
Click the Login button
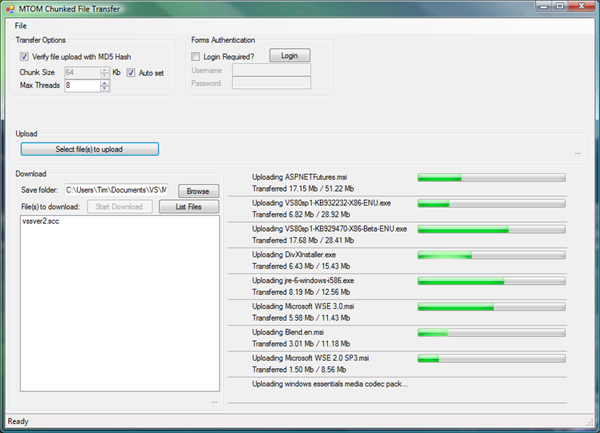[290, 55]
